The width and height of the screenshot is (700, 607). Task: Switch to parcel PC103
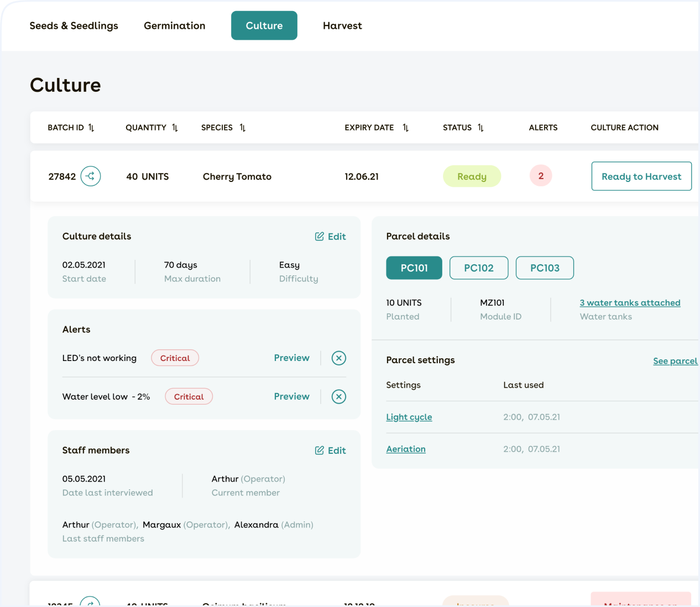(544, 268)
